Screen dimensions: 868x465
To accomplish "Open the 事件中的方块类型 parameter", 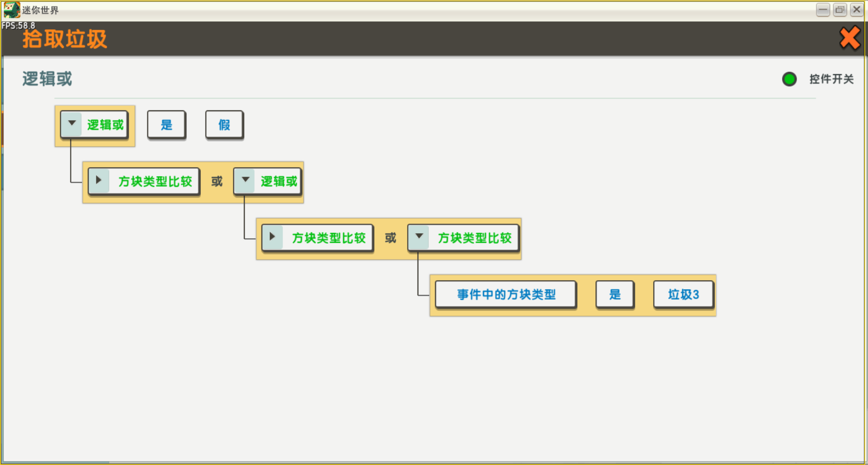I will coord(506,295).
